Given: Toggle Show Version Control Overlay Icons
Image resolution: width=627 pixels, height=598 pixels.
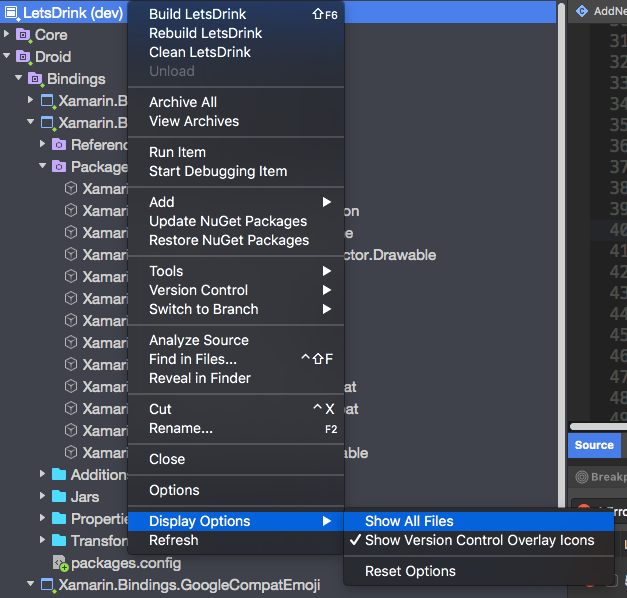Looking at the screenshot, I should (478, 540).
